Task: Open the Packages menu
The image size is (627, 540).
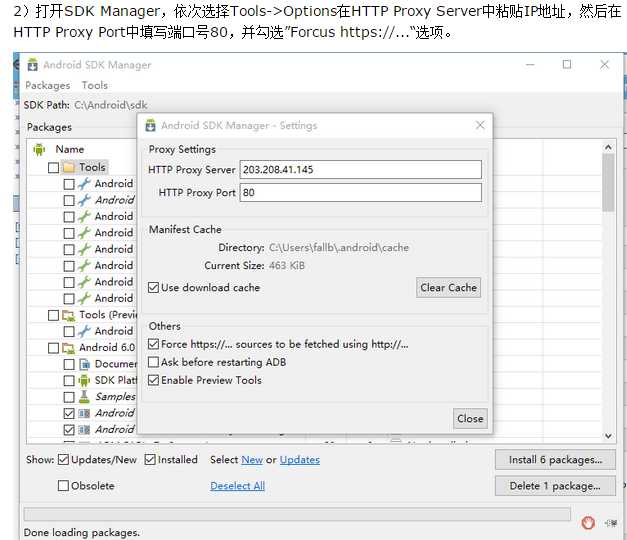Action: pos(48,85)
